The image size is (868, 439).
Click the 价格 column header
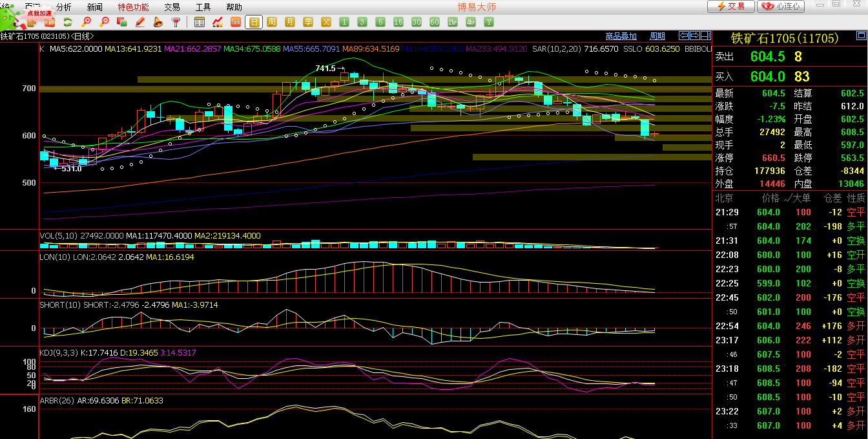pyautogui.click(x=771, y=198)
